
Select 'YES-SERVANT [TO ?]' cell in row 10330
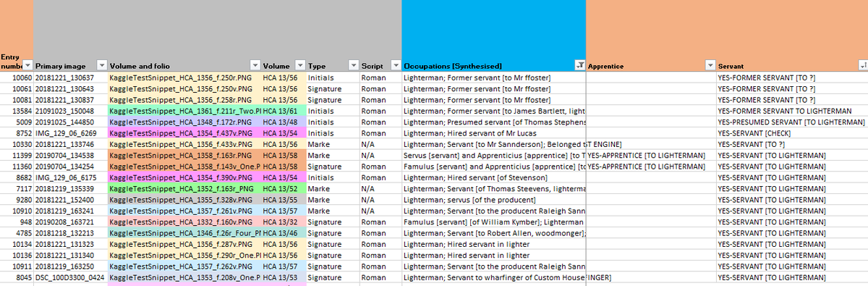click(792, 144)
